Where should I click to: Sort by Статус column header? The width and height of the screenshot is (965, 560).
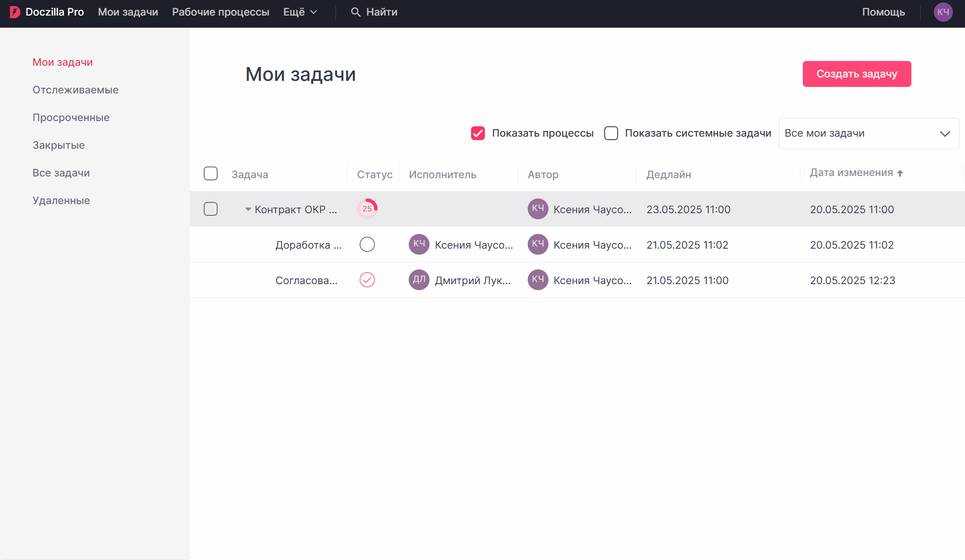point(375,175)
